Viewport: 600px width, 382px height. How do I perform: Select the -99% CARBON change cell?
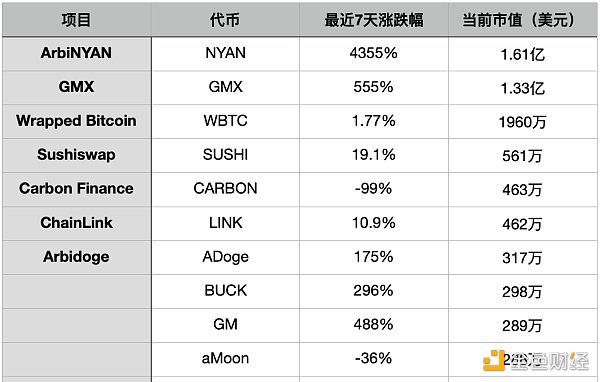pyautogui.click(x=373, y=189)
